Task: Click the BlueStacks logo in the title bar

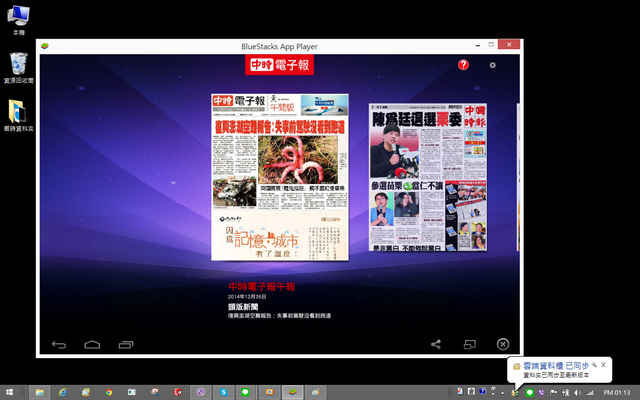Action: [45, 46]
